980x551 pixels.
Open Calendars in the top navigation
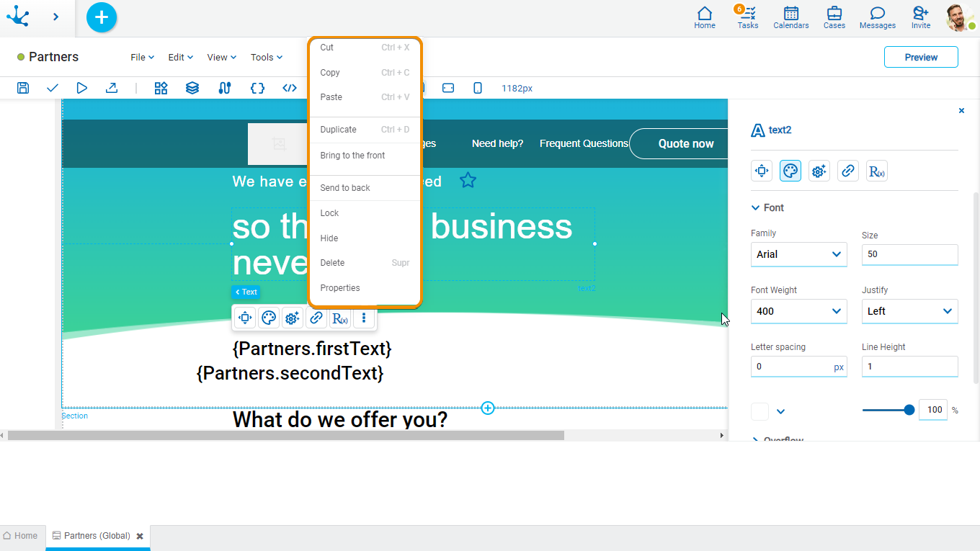[791, 18]
